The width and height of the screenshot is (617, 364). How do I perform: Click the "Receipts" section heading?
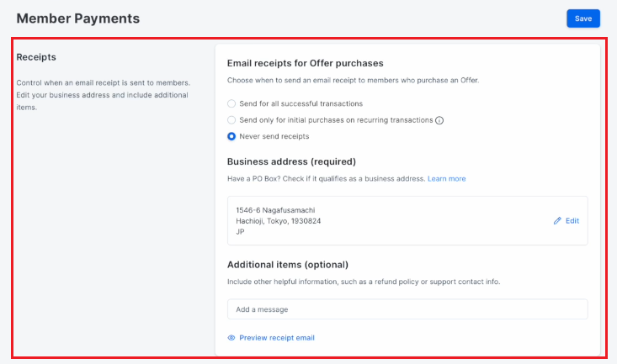(36, 57)
